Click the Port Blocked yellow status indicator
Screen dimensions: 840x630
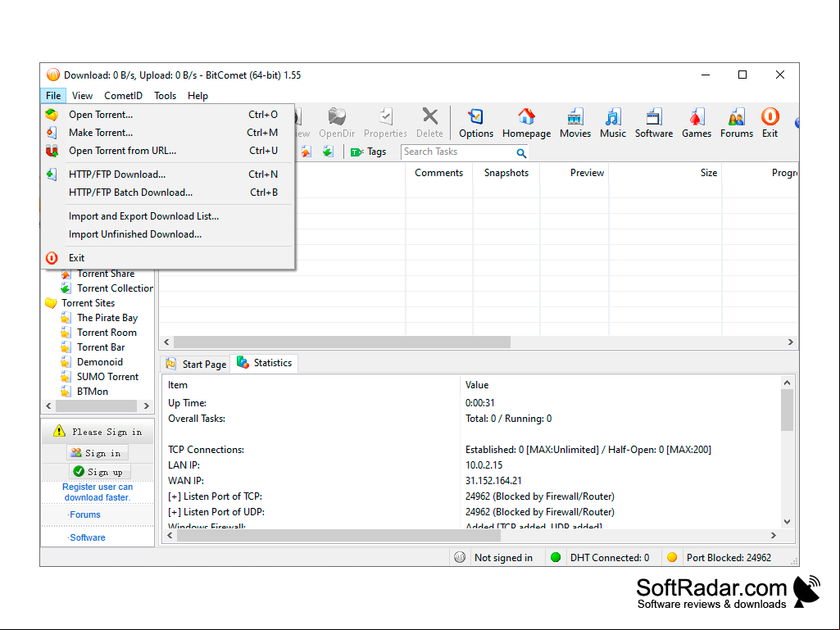pos(672,557)
